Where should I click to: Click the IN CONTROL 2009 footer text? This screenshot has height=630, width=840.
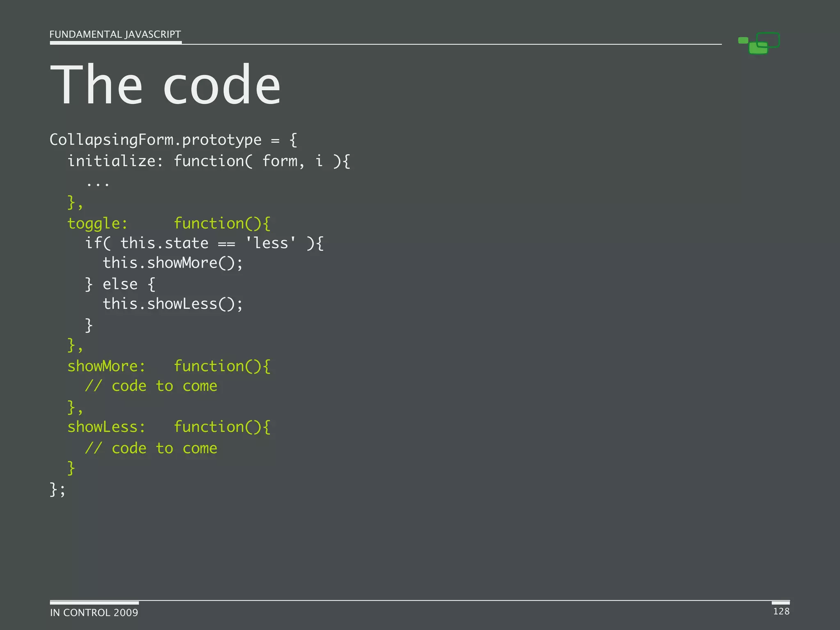click(x=94, y=612)
